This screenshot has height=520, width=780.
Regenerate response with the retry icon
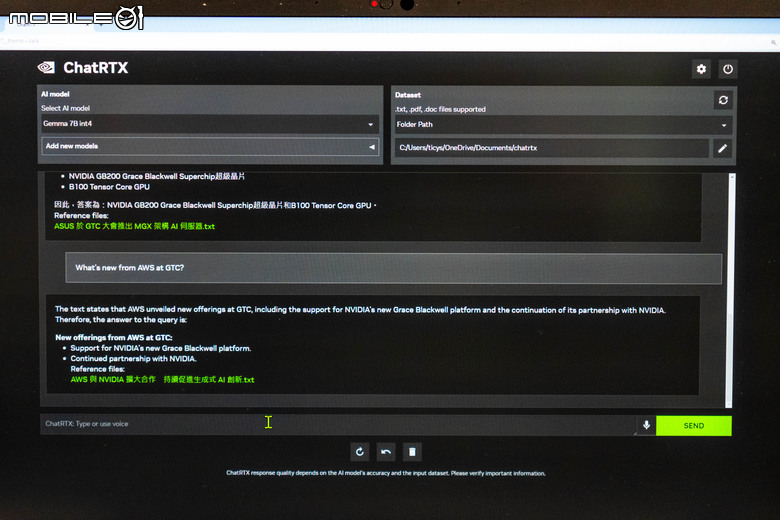click(360, 452)
